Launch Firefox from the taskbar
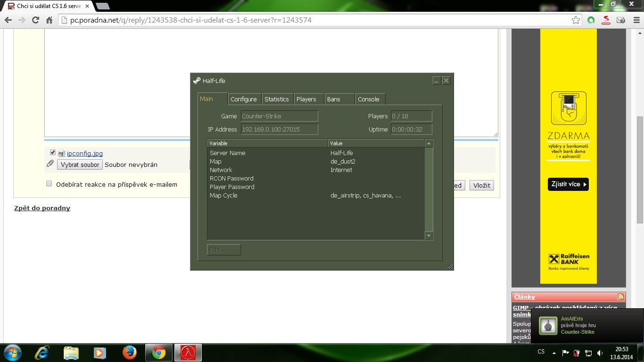This screenshot has width=644, height=362. [x=129, y=353]
